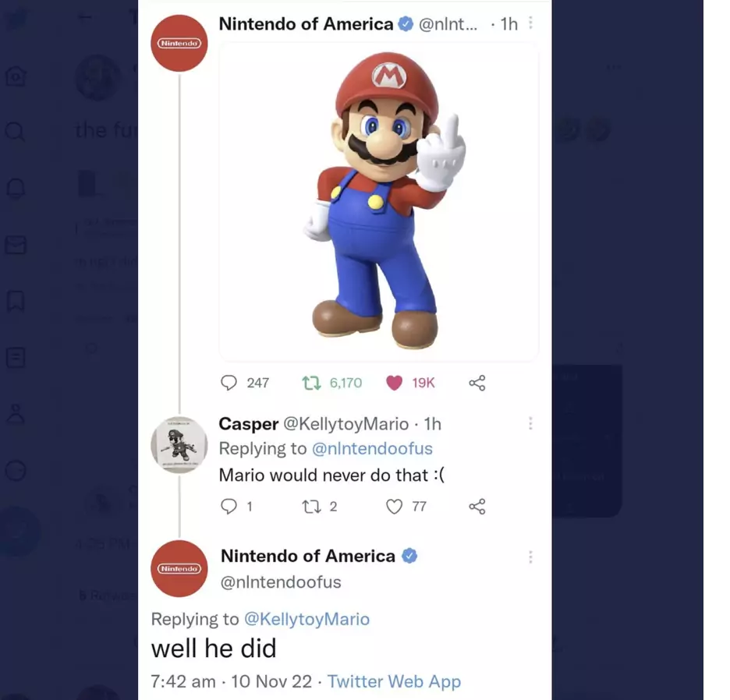Retweet Casper's reply tweet
Image resolution: width=730 pixels, height=700 pixels.
310,507
